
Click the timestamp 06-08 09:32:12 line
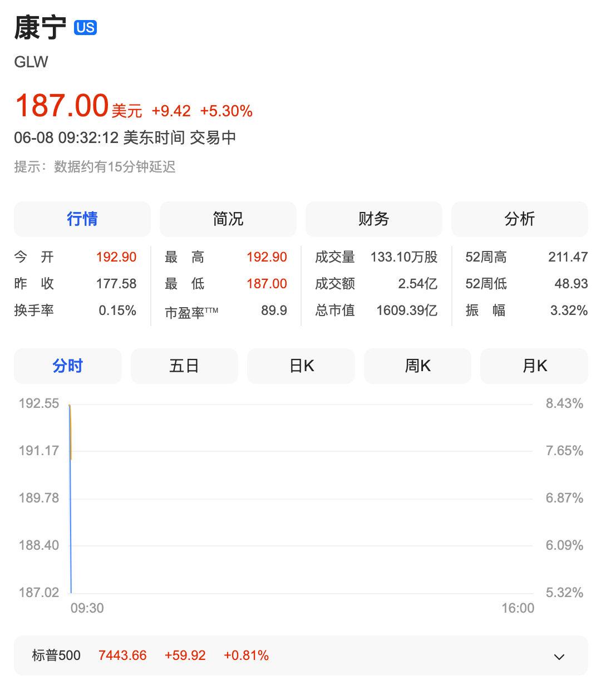click(x=125, y=137)
